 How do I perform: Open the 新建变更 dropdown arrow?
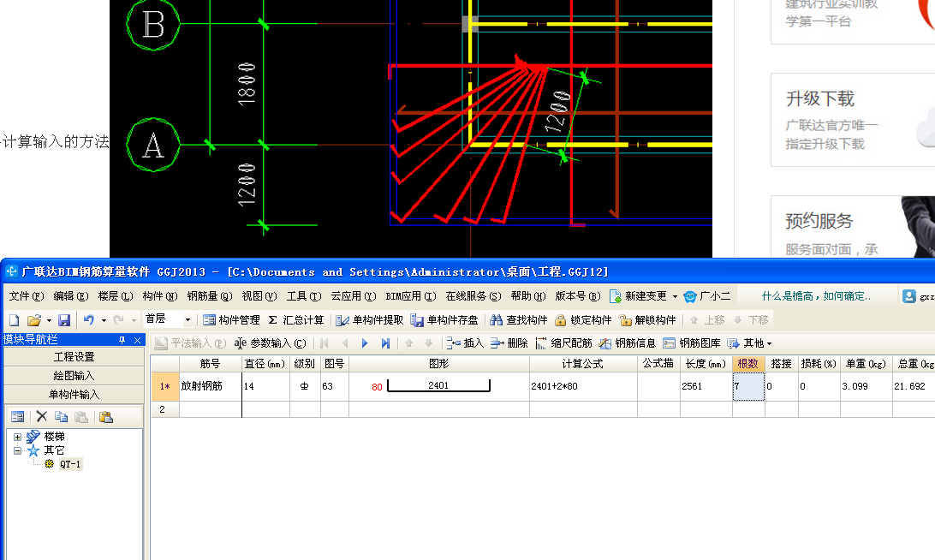[x=675, y=296]
